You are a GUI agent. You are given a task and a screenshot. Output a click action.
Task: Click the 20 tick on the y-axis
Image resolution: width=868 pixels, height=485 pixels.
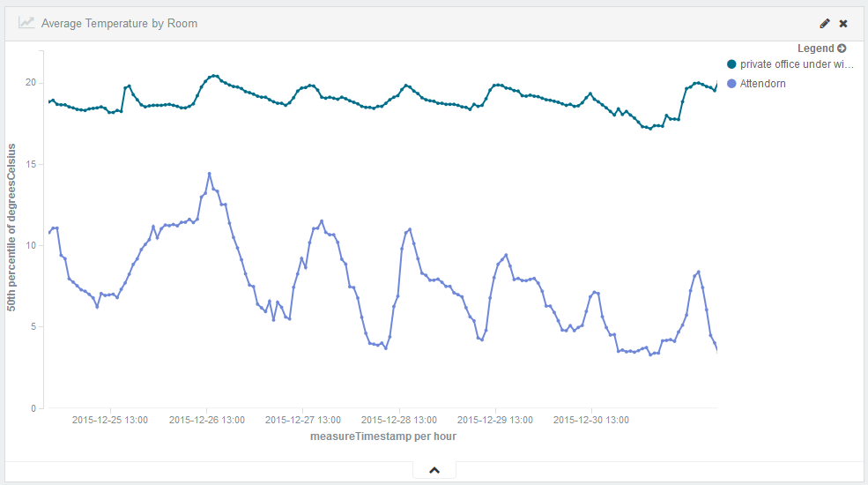(x=30, y=83)
